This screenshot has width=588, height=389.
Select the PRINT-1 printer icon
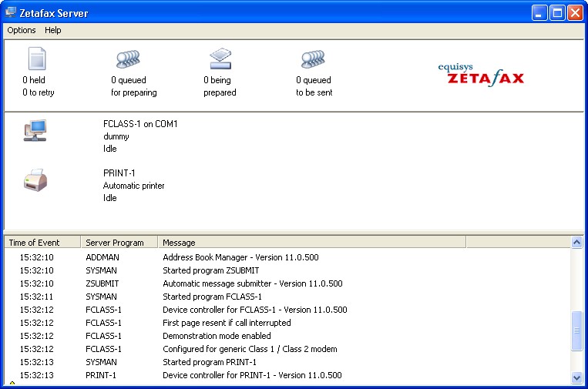coord(35,181)
